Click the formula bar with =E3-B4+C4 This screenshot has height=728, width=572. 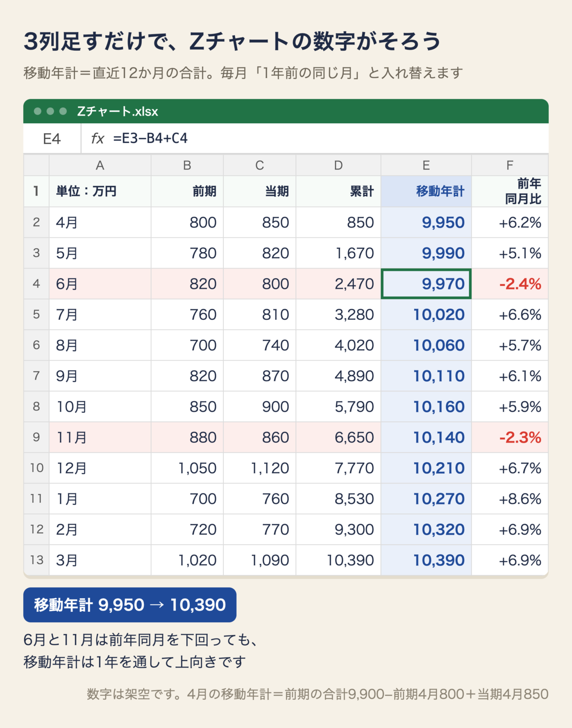click(315, 138)
